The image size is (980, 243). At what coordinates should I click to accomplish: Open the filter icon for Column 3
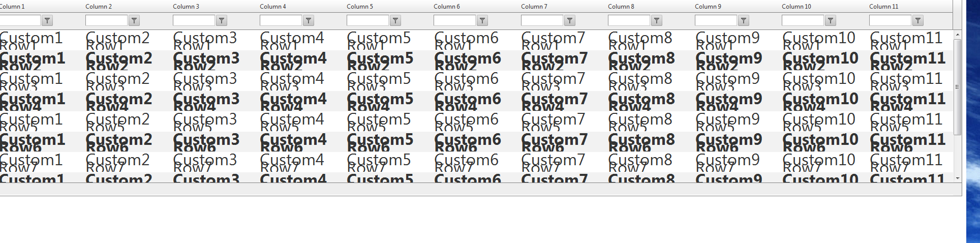pos(222,20)
